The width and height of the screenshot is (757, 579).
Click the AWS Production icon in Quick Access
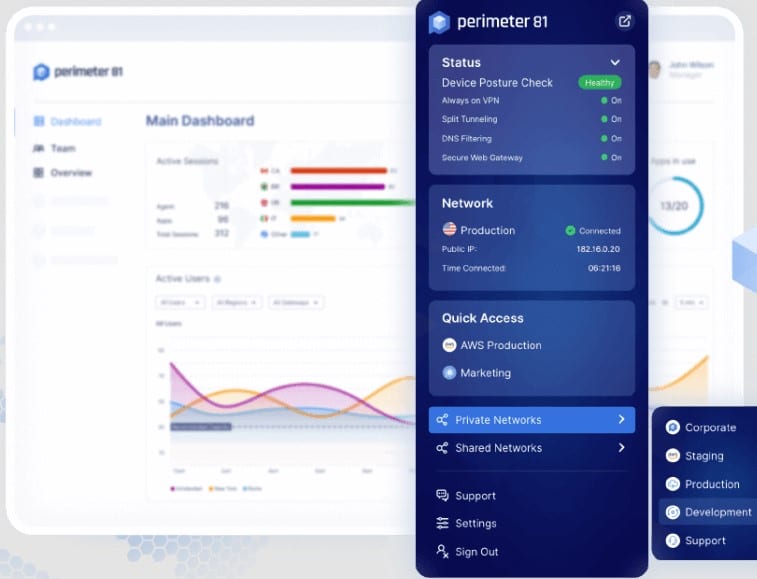click(449, 345)
